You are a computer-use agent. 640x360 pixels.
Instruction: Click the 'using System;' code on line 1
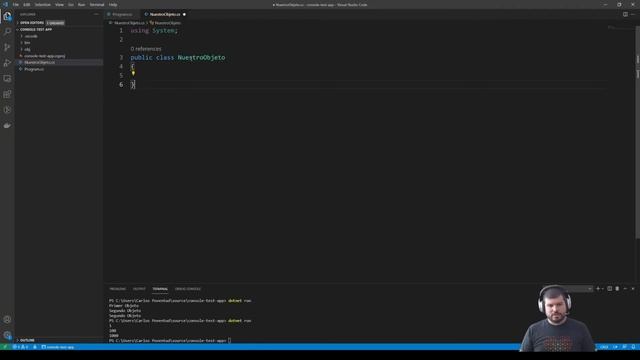[154, 31]
